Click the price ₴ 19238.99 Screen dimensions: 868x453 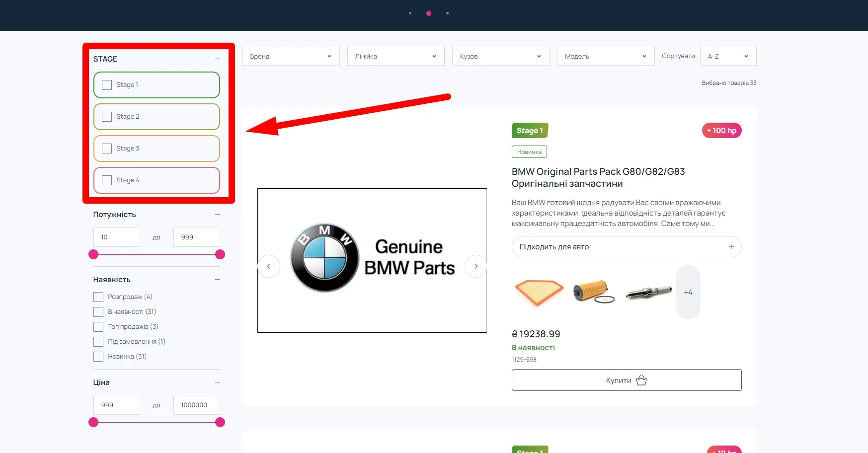536,334
